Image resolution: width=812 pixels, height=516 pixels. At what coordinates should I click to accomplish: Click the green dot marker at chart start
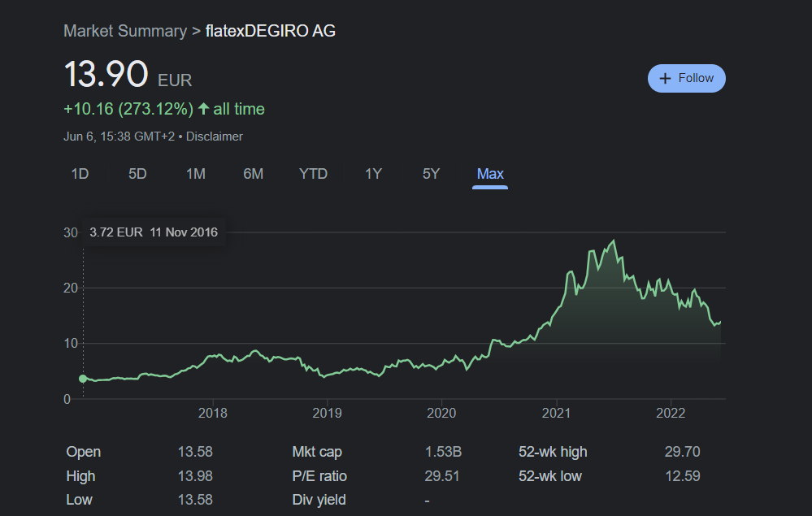click(83, 379)
